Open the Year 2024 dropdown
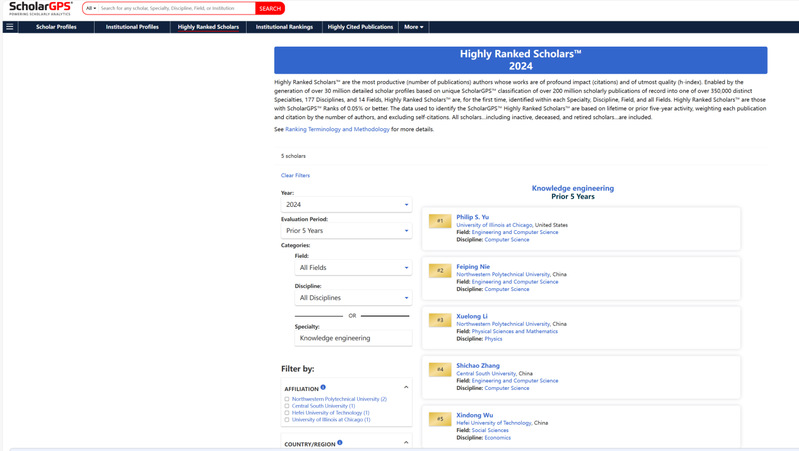The width and height of the screenshot is (799, 451). tap(347, 204)
